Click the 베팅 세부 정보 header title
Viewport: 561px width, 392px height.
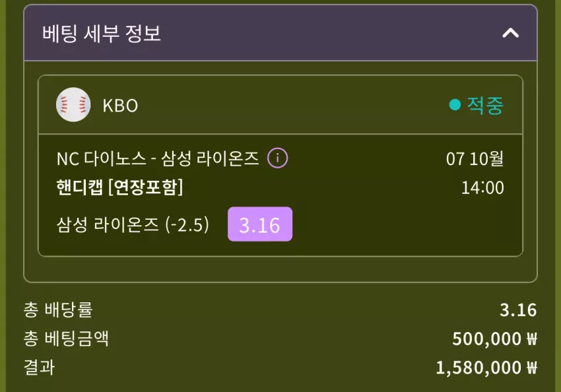(102, 34)
